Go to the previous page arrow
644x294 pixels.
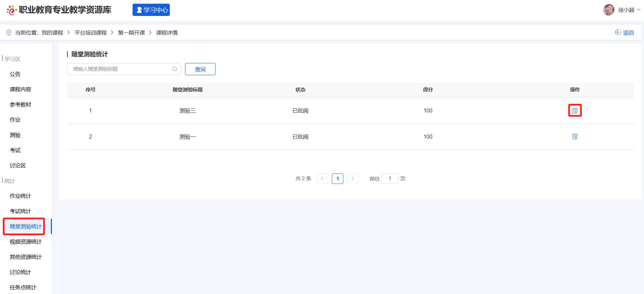(322, 178)
